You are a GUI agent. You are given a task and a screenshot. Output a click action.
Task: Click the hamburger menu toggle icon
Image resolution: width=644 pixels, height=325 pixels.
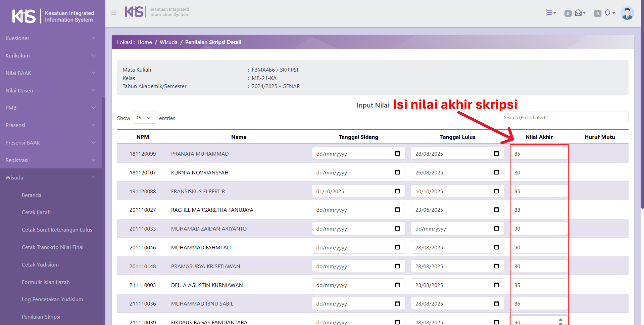[114, 13]
